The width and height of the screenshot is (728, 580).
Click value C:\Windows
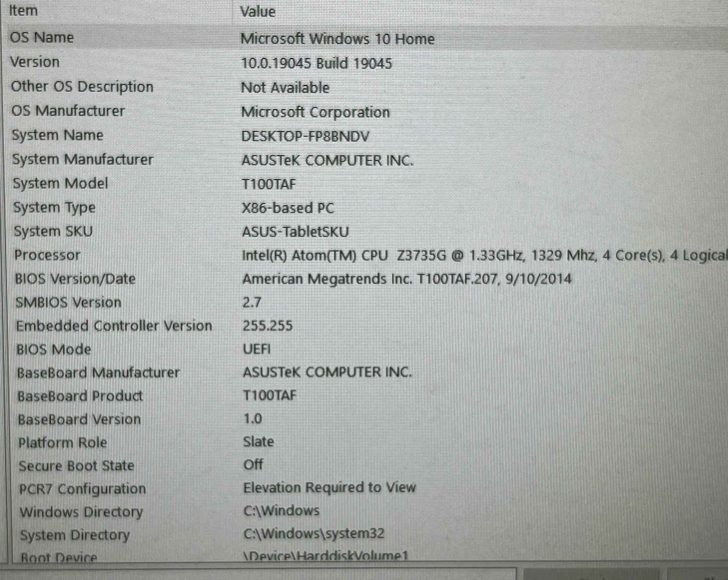tap(281, 510)
